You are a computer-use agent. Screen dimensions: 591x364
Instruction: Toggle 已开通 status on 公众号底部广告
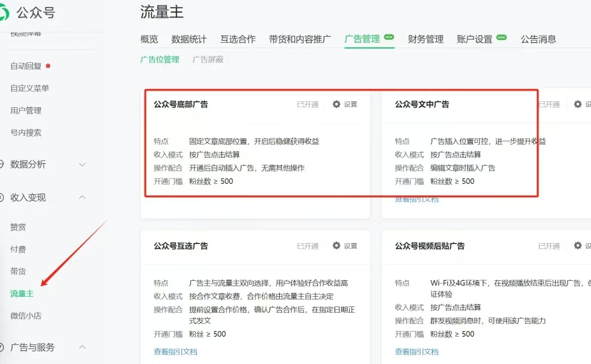[307, 104]
